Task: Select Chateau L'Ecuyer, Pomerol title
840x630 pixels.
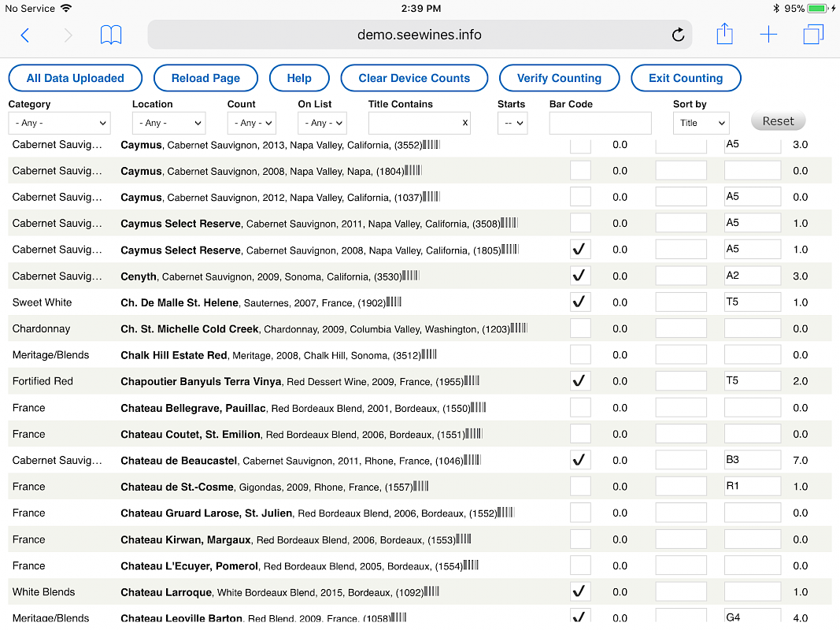Action: point(189,565)
